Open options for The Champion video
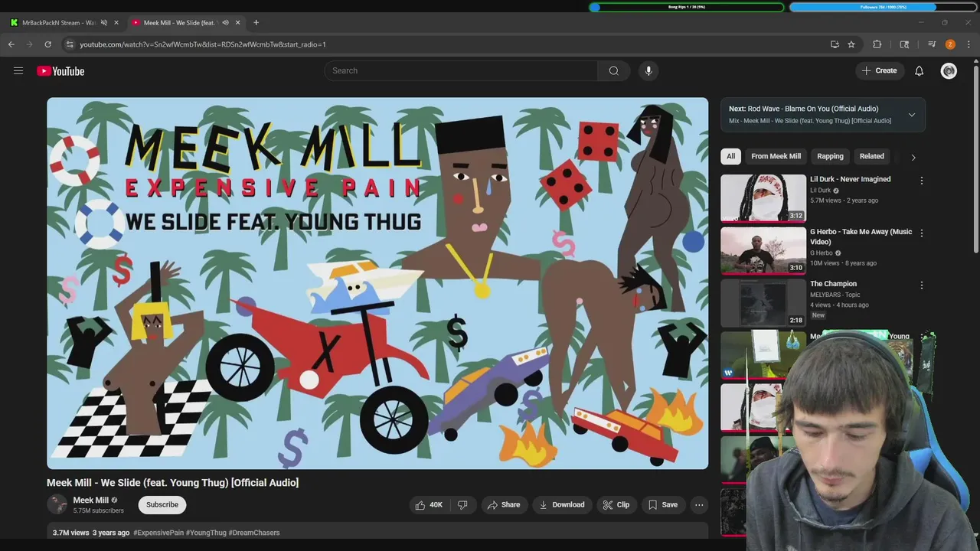 pyautogui.click(x=922, y=285)
